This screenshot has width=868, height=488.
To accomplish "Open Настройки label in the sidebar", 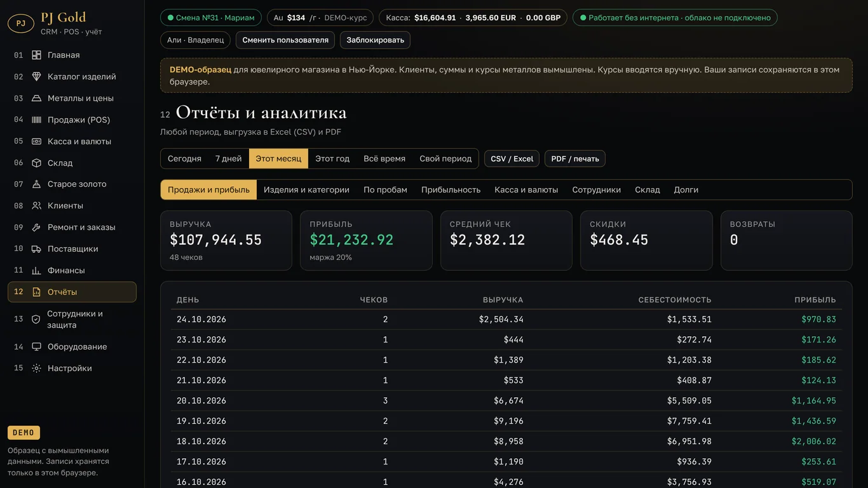I will 70,369.
